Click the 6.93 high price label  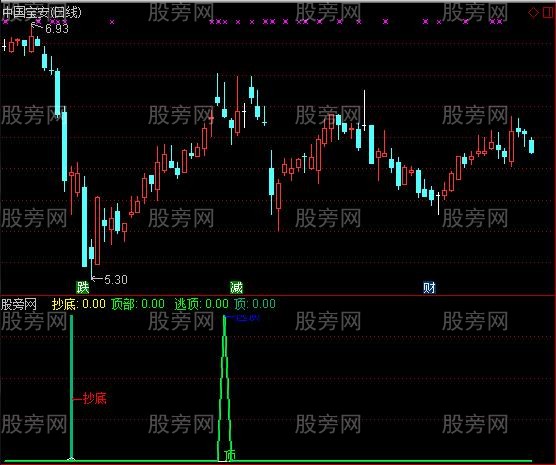click(x=57, y=28)
